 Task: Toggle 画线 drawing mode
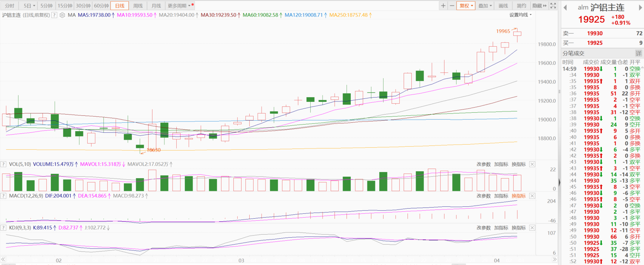tap(503, 6)
